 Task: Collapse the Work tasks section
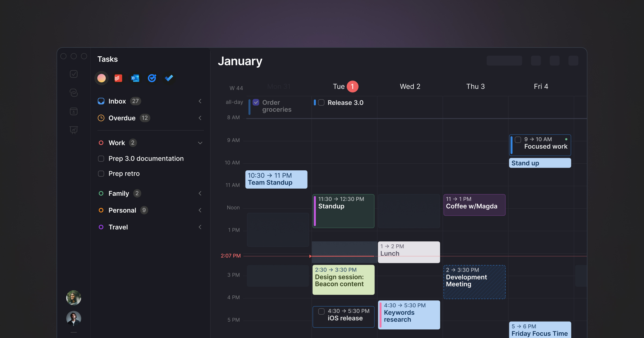click(199, 143)
